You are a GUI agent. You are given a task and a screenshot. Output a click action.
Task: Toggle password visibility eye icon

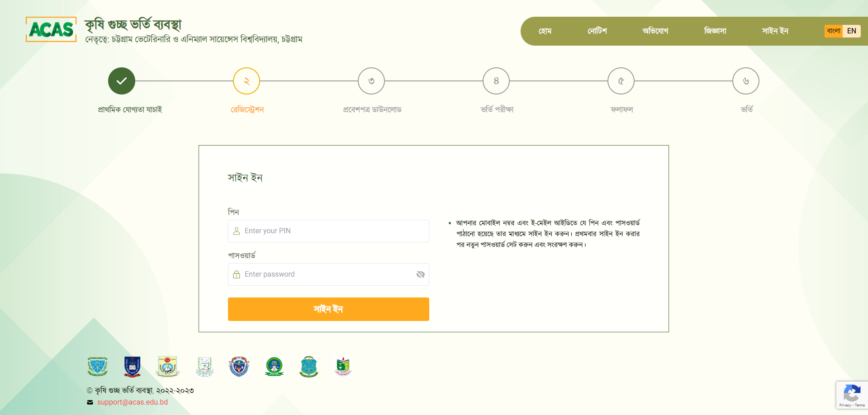(x=420, y=274)
